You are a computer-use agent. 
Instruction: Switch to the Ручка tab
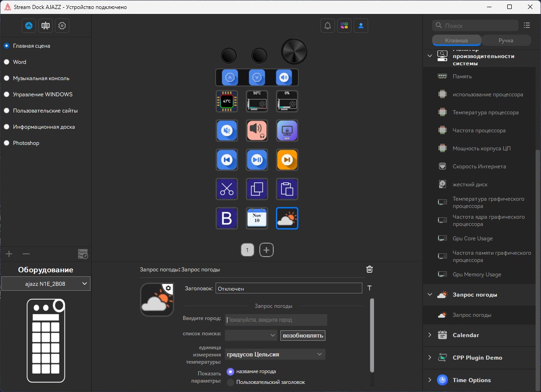[x=506, y=41]
